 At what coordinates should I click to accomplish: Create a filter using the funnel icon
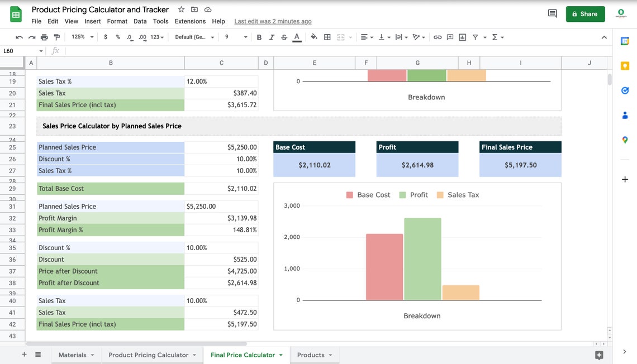(x=476, y=37)
